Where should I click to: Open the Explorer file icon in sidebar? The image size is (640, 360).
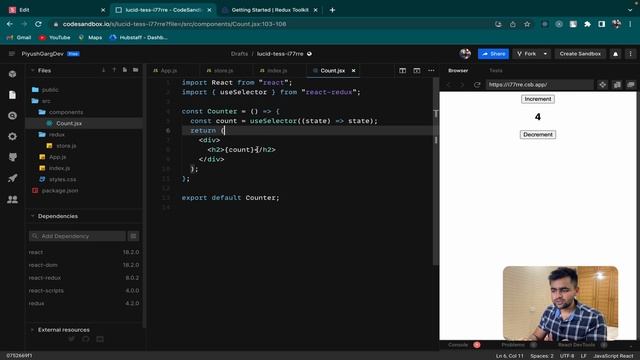[x=12, y=95]
